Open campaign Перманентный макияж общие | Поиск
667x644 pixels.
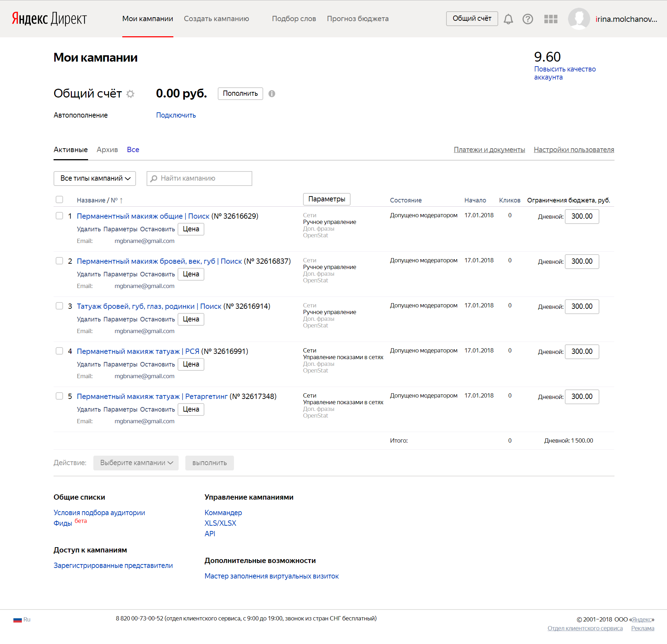(x=143, y=216)
